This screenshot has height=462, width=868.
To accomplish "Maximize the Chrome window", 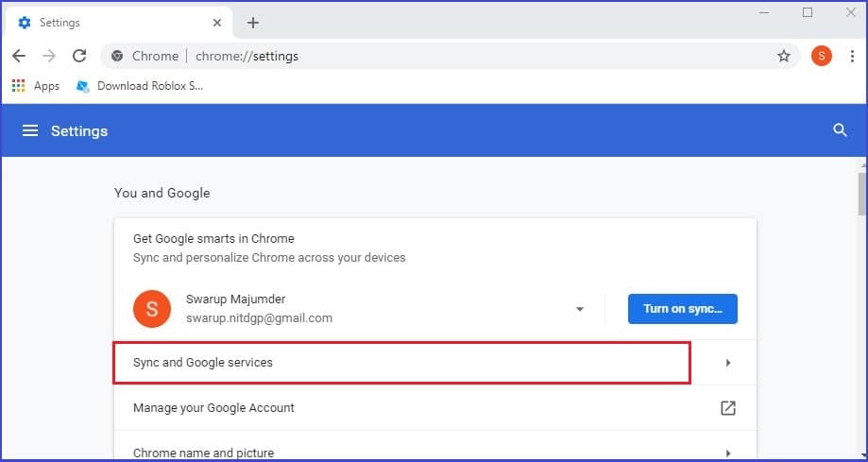I will [x=808, y=12].
